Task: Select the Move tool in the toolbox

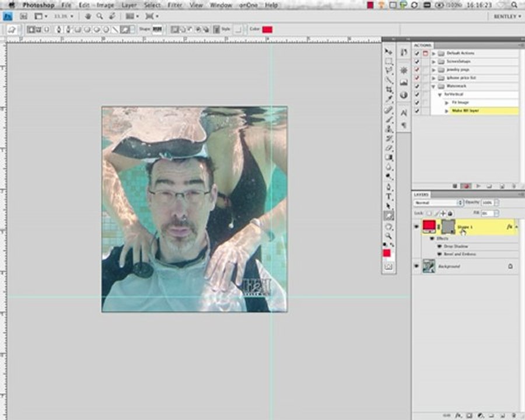Action: pos(388,52)
